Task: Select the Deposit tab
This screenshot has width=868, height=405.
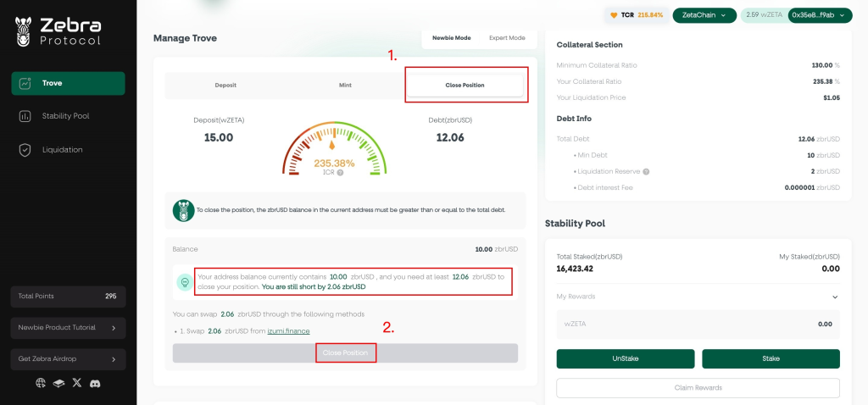Action: [225, 86]
